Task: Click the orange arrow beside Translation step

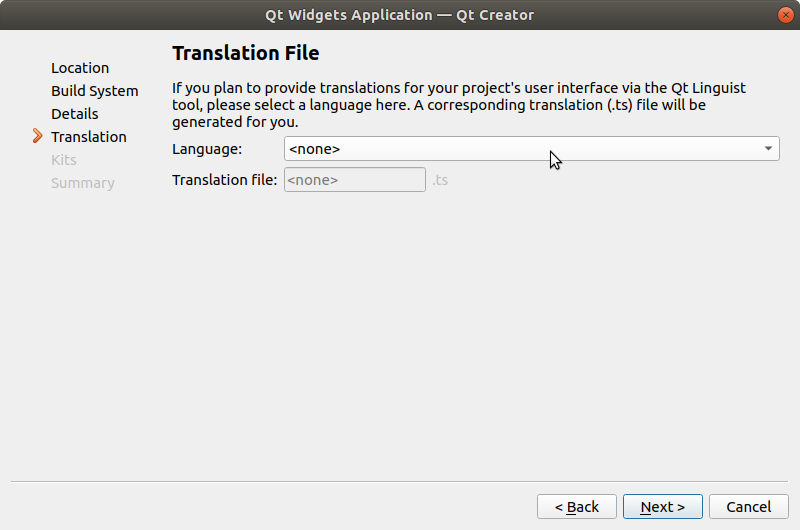Action: click(38, 136)
